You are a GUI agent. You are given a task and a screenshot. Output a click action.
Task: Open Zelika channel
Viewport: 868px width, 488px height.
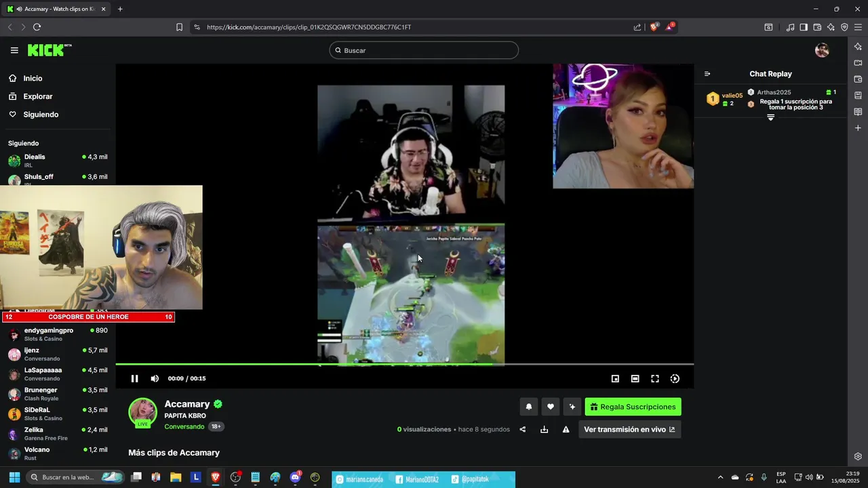click(x=58, y=434)
